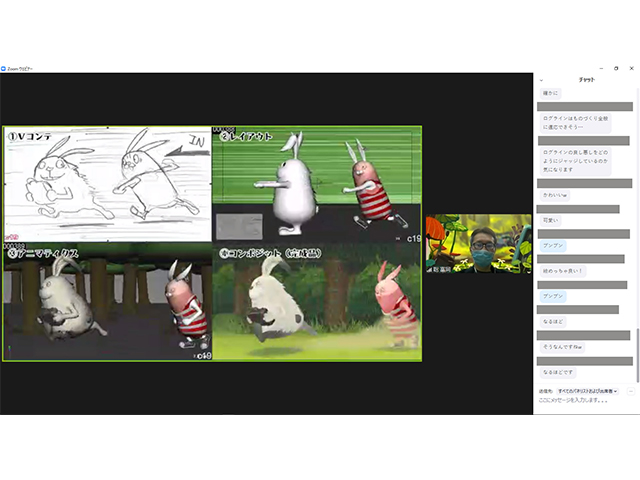Close the Zoom webinar window
This screenshot has width=640, height=480.
pyautogui.click(x=631, y=68)
